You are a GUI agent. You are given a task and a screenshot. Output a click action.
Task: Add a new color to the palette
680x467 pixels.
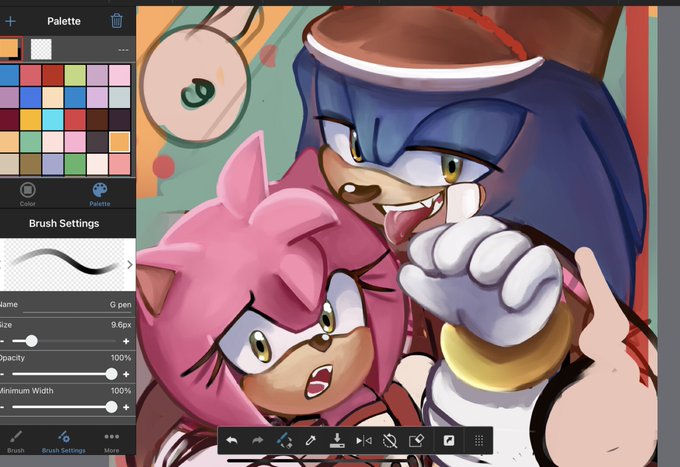(10, 21)
